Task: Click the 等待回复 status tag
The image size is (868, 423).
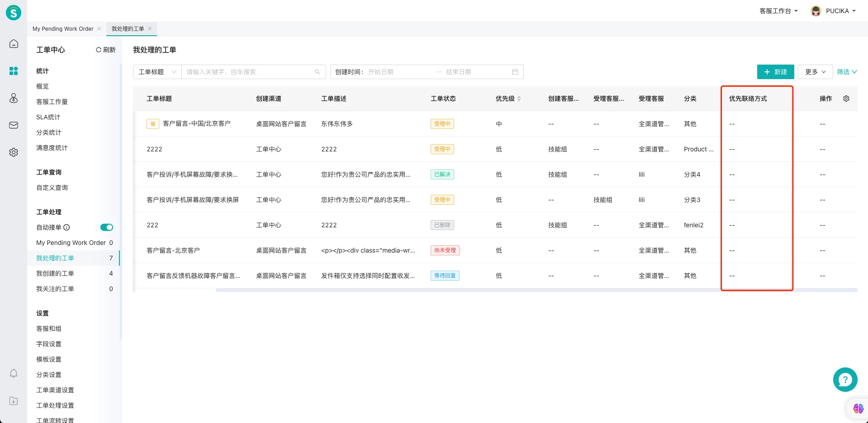Action: pos(445,276)
